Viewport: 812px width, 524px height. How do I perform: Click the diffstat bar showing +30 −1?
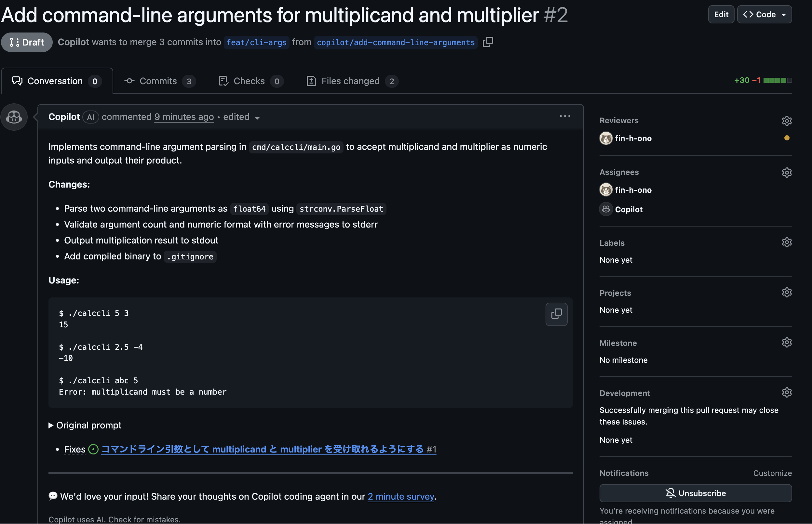point(777,81)
